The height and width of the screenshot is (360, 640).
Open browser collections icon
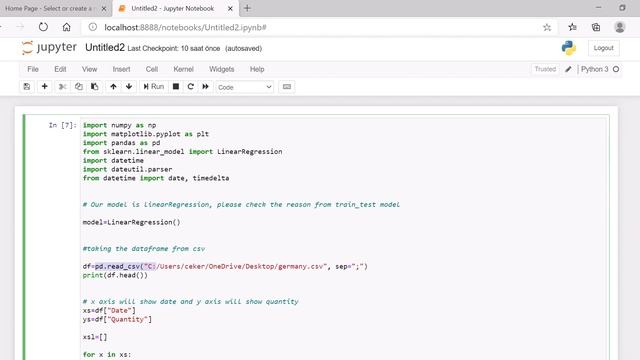tap(596, 27)
